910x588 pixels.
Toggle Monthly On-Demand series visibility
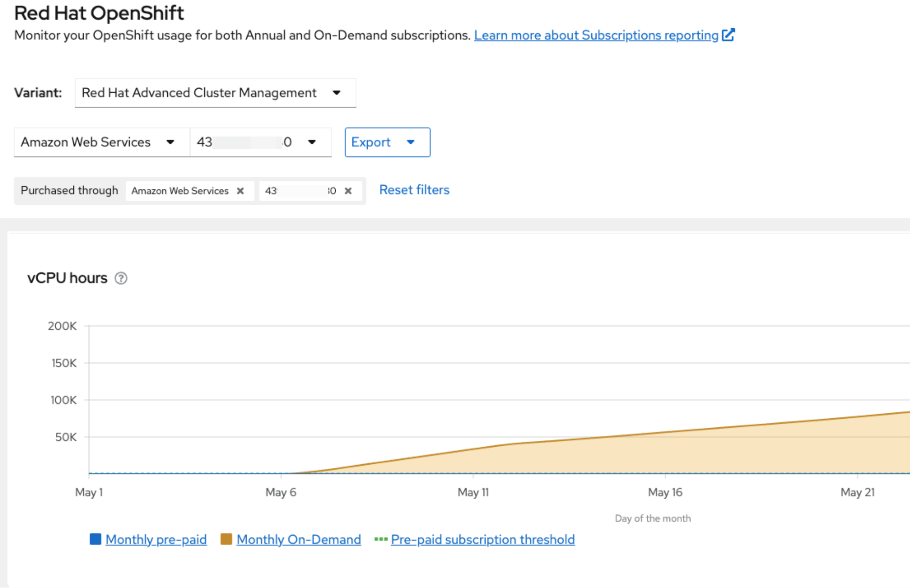point(299,539)
